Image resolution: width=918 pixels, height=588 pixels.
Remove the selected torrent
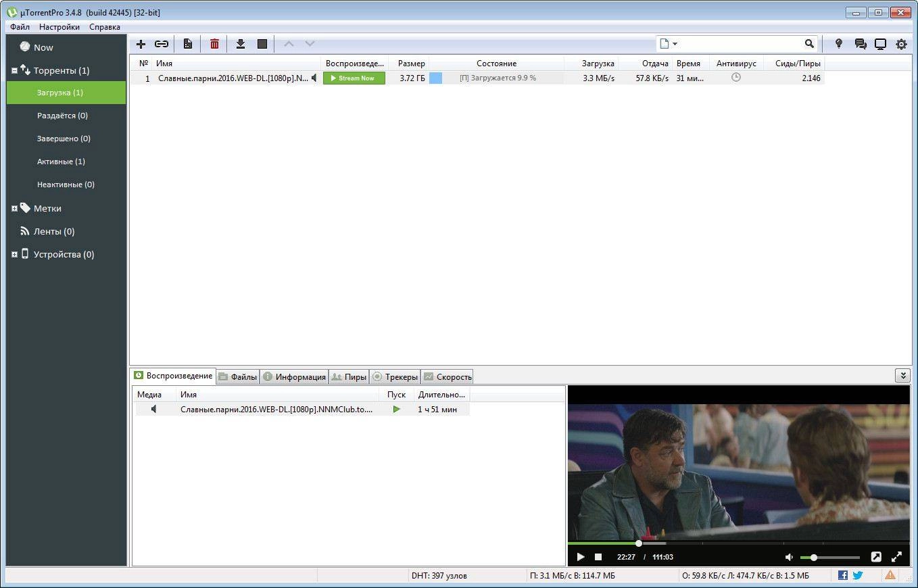pyautogui.click(x=214, y=43)
